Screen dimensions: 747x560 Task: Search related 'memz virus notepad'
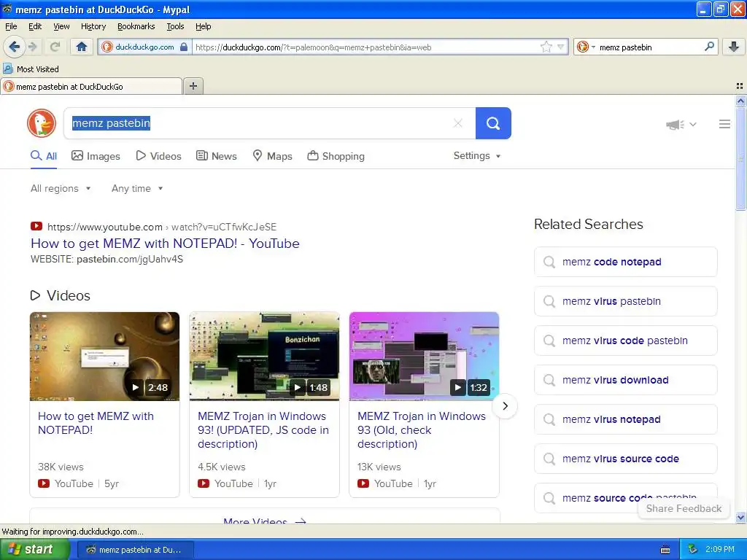coord(625,419)
